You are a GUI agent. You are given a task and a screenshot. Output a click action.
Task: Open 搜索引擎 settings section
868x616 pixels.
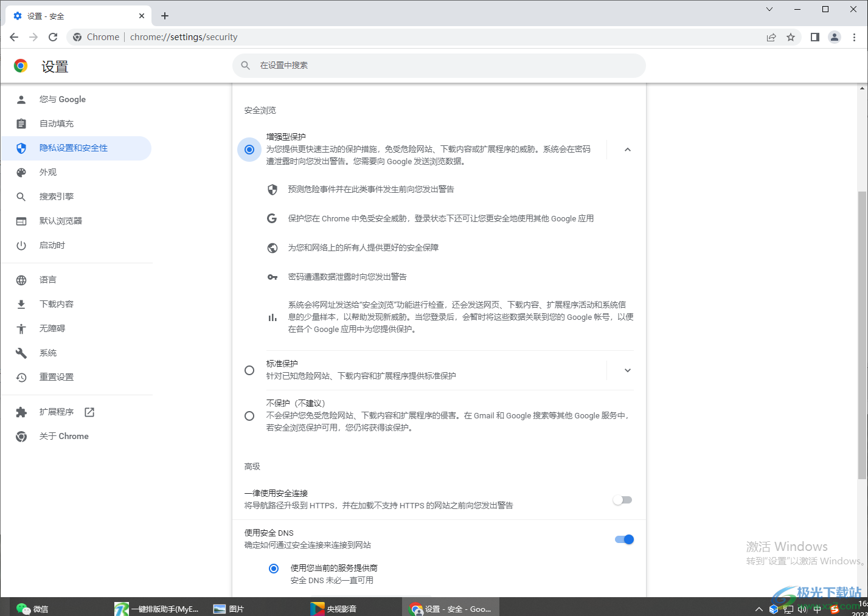pos(76,197)
